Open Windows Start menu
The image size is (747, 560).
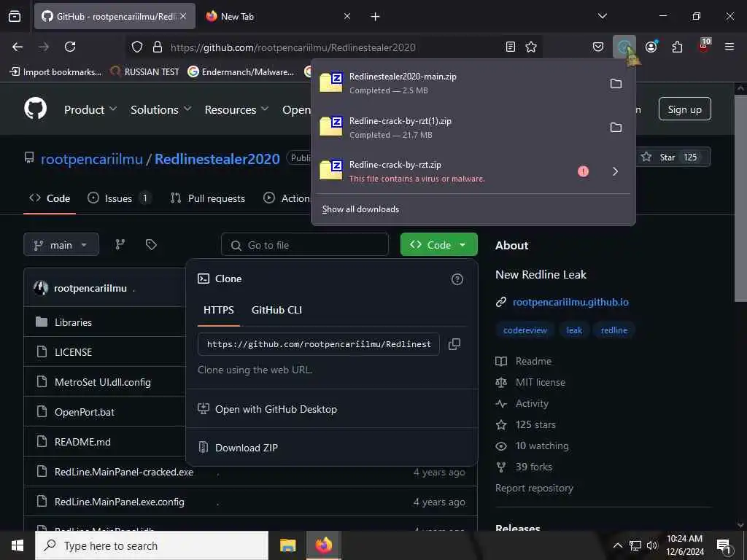pos(18,545)
